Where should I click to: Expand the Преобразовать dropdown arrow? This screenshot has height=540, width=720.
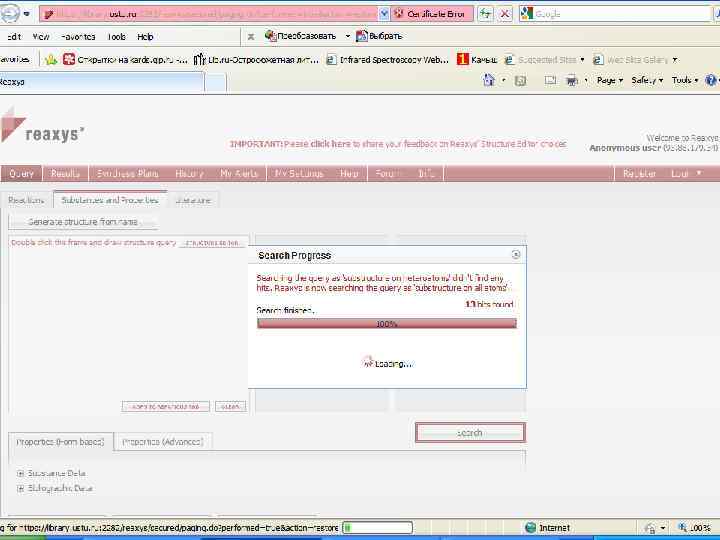pos(348,36)
